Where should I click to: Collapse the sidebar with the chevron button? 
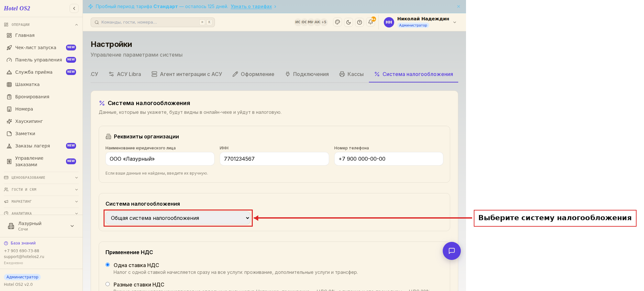coord(74,8)
